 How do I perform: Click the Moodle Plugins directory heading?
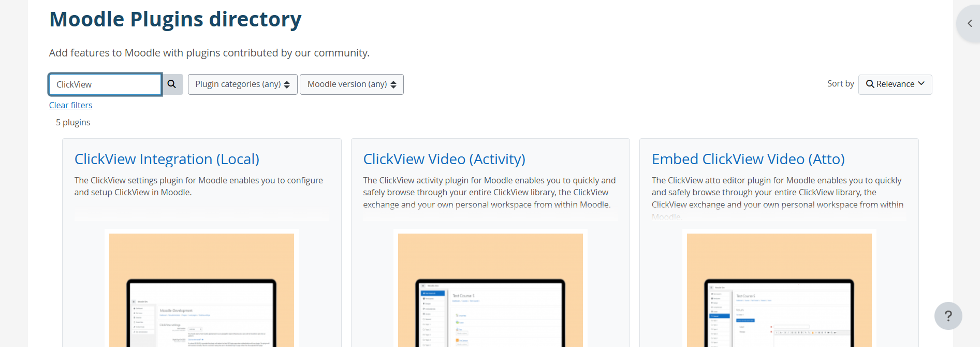(175, 20)
